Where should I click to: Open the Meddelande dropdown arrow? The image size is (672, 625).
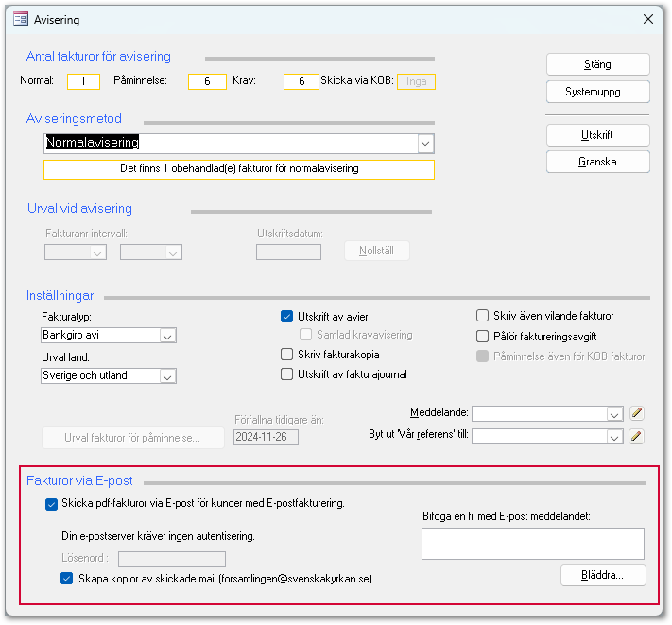pos(614,414)
